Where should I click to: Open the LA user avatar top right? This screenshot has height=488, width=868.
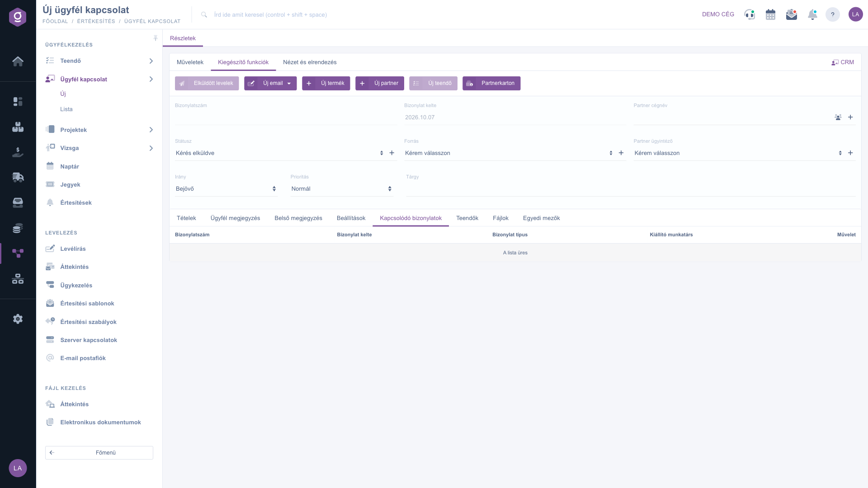855,14
